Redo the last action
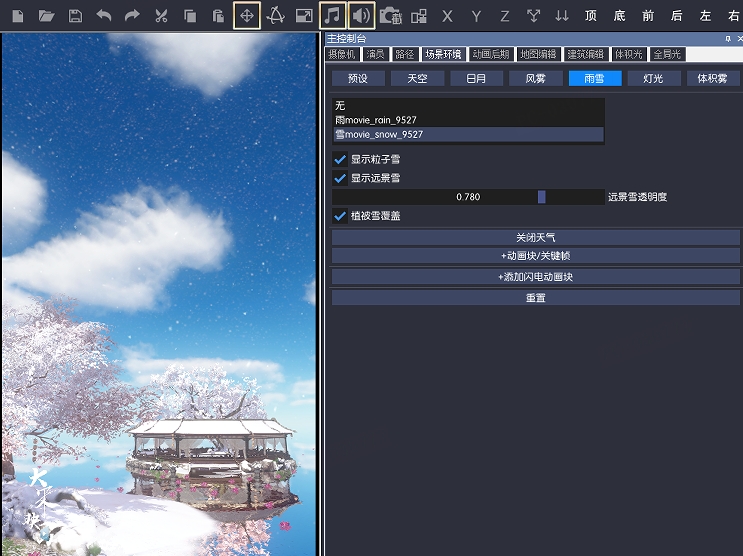This screenshot has width=743, height=556. pyautogui.click(x=132, y=16)
